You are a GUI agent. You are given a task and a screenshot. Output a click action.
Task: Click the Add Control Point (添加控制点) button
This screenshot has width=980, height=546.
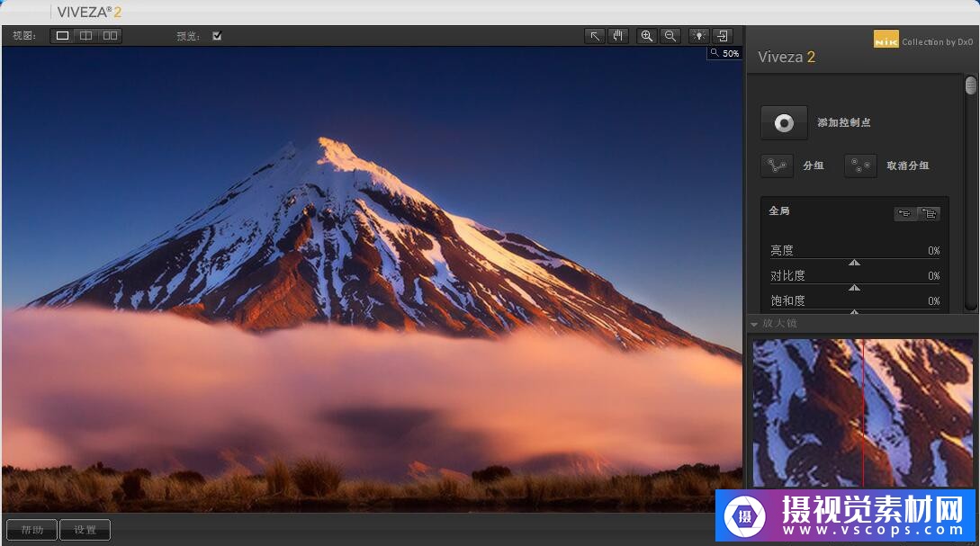[x=784, y=123]
